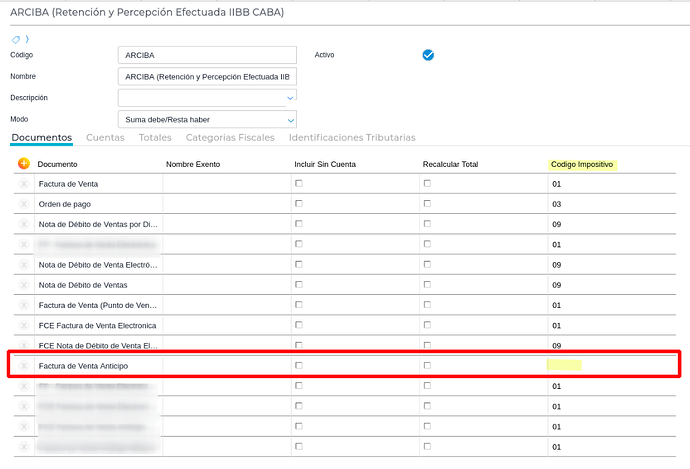Image resolution: width=690 pixels, height=469 pixels.
Task: Click the Nombre input field
Action: pyautogui.click(x=207, y=77)
